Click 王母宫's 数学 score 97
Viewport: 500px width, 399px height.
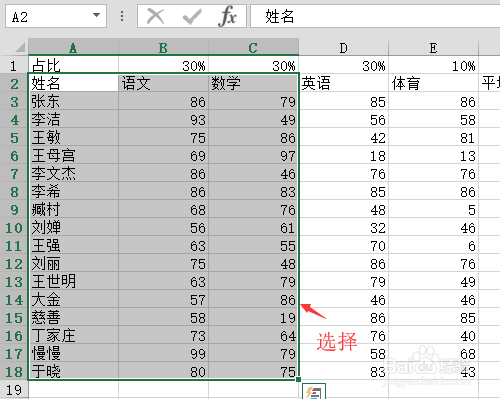tap(253, 155)
